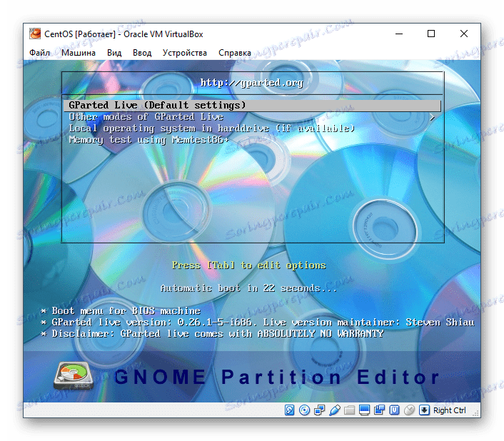
Task: Select GParted Live (Default settings) boot entry
Action: coord(252,106)
